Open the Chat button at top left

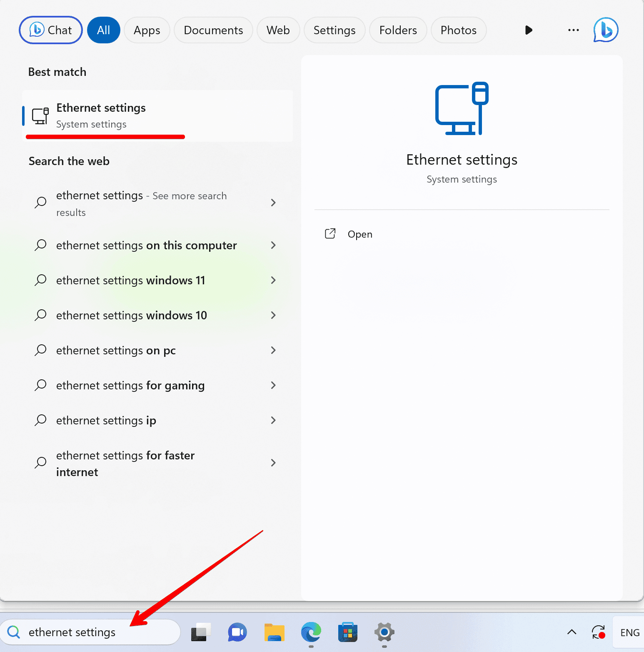coord(51,30)
